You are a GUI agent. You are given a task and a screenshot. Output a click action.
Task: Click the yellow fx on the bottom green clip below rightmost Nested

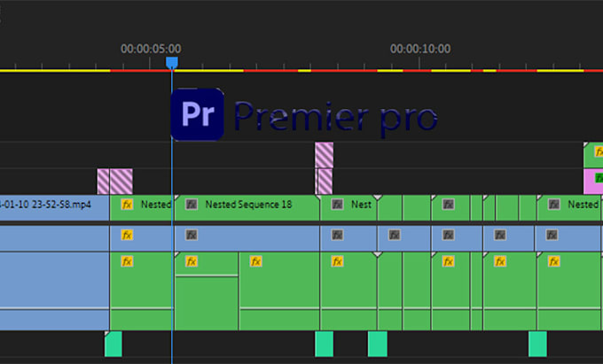553,262
